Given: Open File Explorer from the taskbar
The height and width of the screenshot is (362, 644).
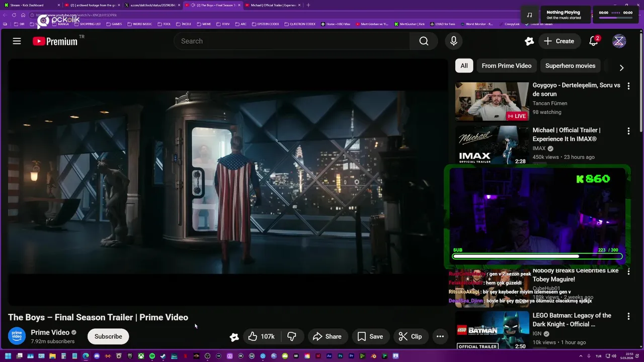Looking at the screenshot, I should pyautogui.click(x=52, y=356).
